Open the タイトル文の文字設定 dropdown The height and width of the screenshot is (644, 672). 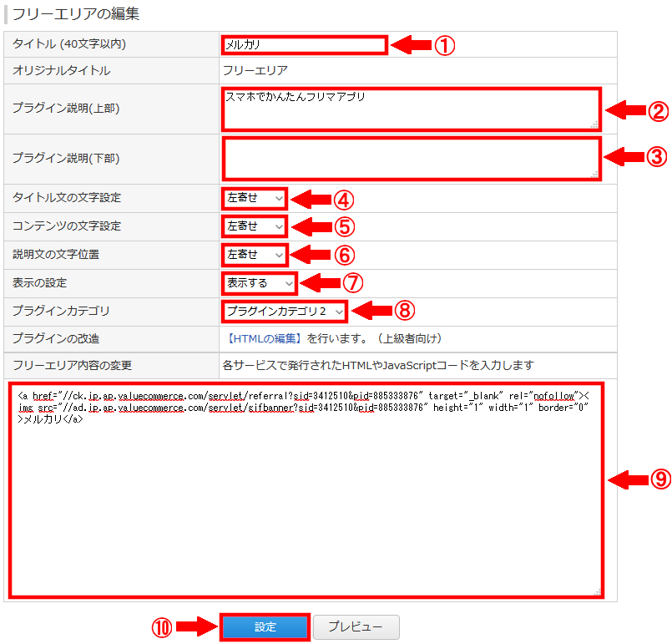[x=255, y=199]
